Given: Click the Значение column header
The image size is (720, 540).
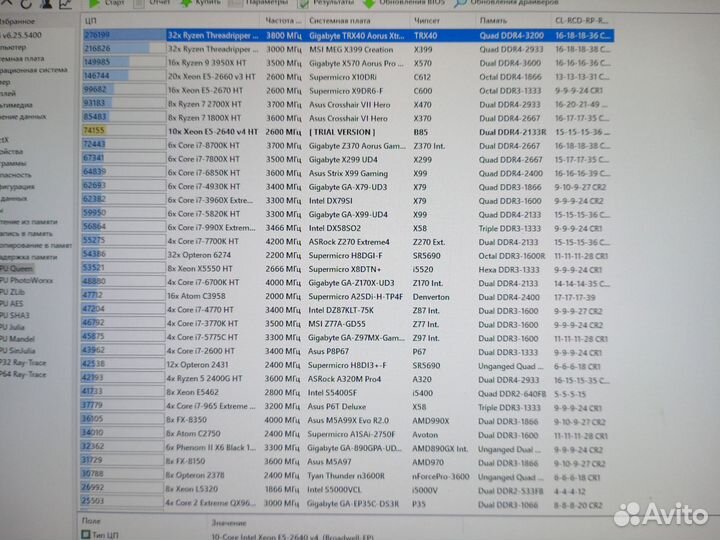Looking at the screenshot, I should tap(229, 523).
